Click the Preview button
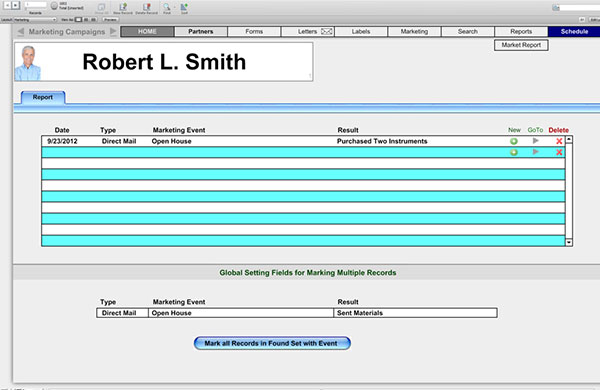600x390 pixels. 110,20
